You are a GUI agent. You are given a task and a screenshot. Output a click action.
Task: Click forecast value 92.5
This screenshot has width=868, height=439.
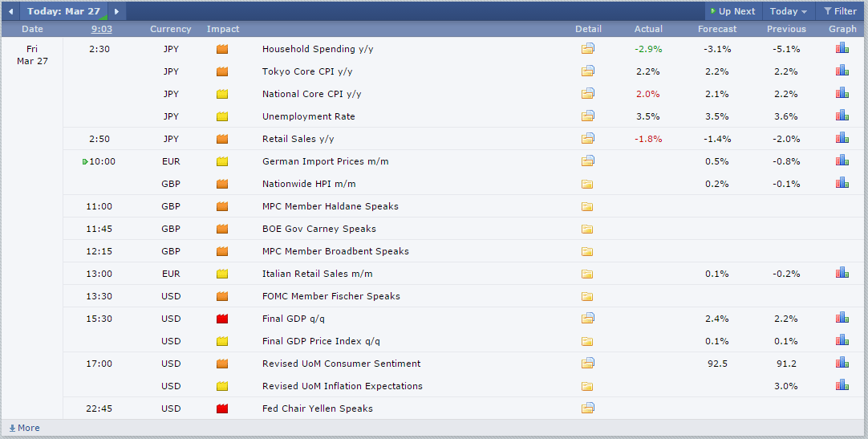pyautogui.click(x=717, y=364)
